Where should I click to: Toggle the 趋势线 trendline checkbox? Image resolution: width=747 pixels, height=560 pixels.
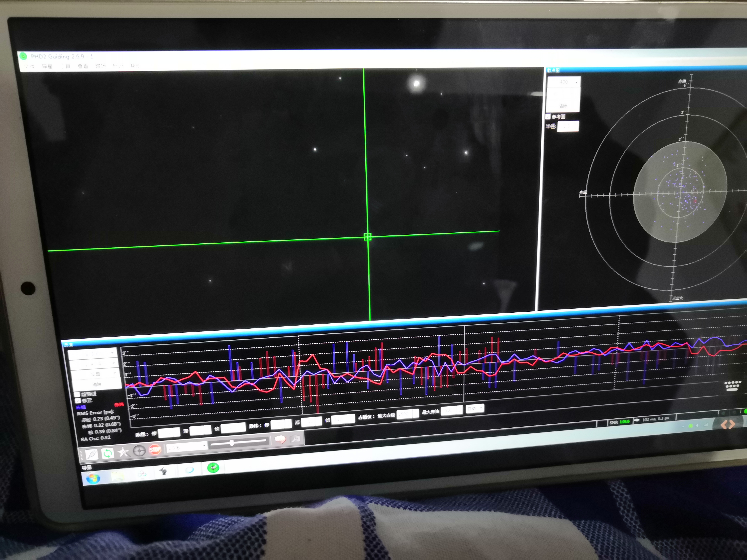[x=77, y=395]
